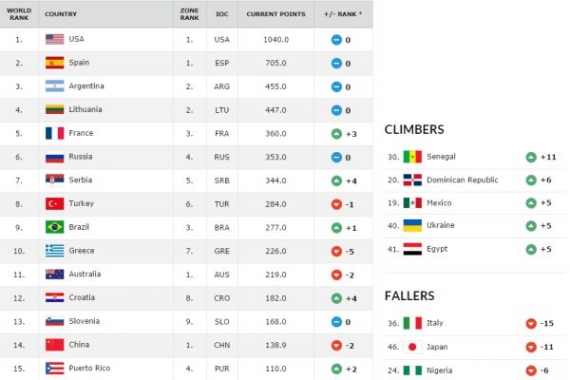The image size is (570, 380).
Task: Click the USA flag icon
Action: [x=55, y=39]
